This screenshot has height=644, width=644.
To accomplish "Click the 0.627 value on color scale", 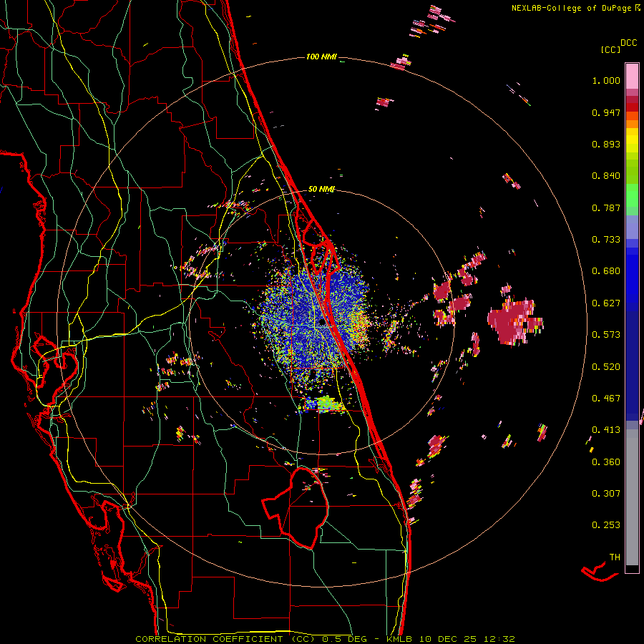I will pos(606,303).
